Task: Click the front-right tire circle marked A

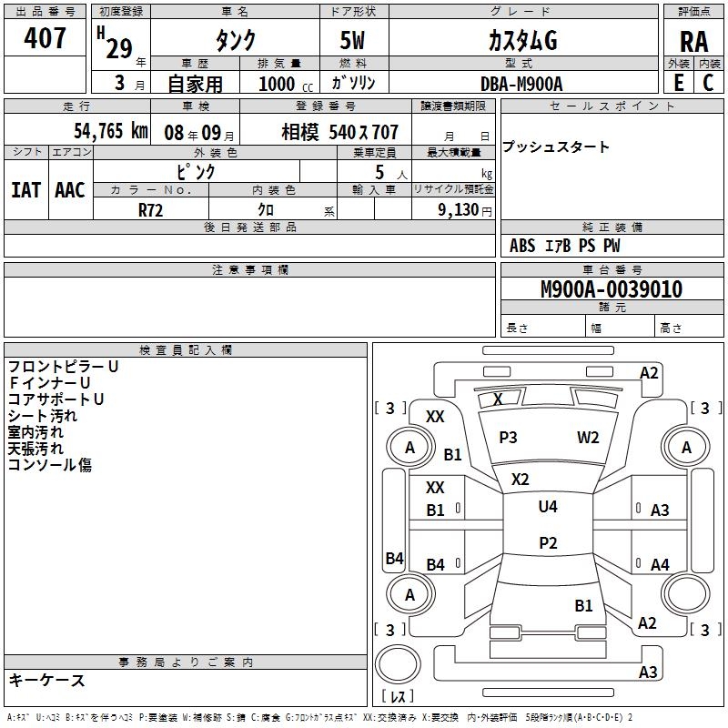Action: coord(686,448)
